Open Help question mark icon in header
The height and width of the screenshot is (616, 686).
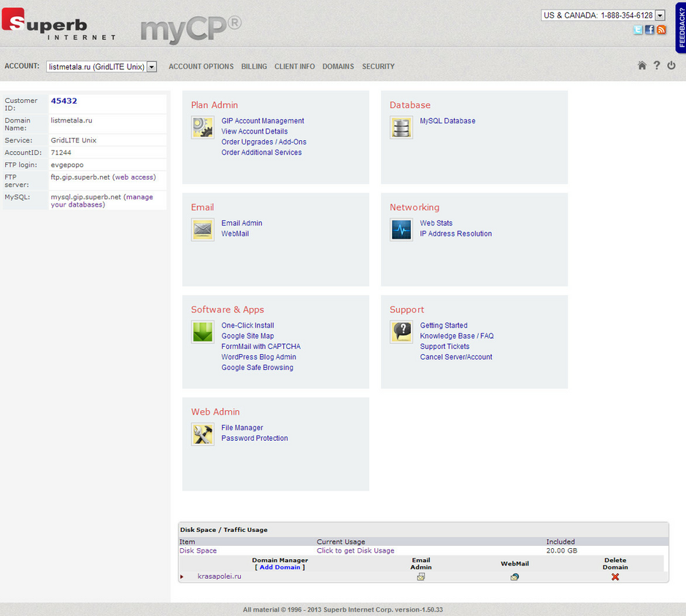click(x=657, y=66)
